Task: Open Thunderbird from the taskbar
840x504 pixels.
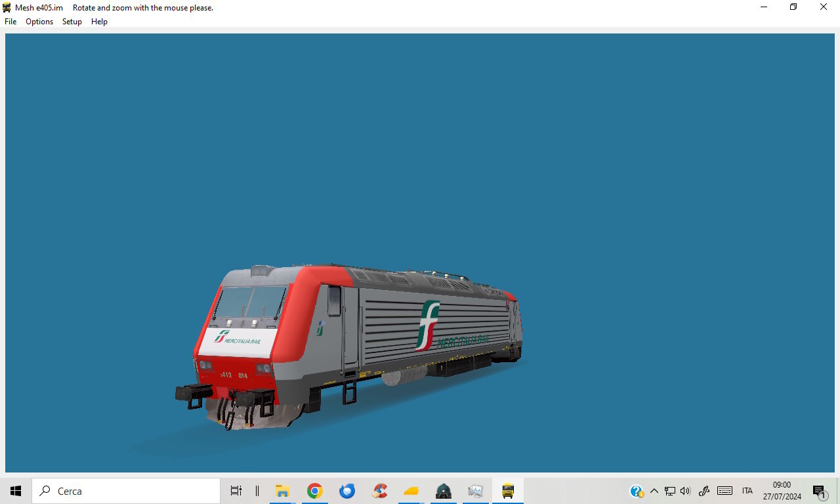Action: pos(347,491)
